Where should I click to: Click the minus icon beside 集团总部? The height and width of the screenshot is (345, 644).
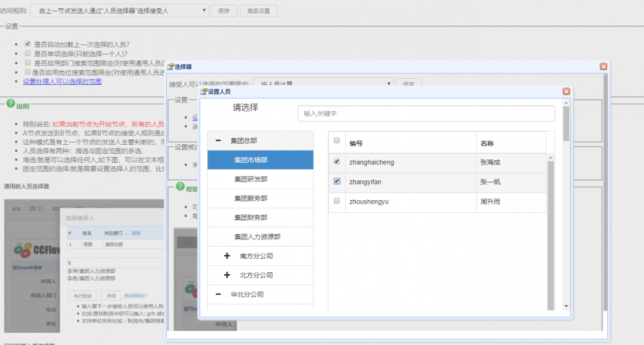coord(218,140)
